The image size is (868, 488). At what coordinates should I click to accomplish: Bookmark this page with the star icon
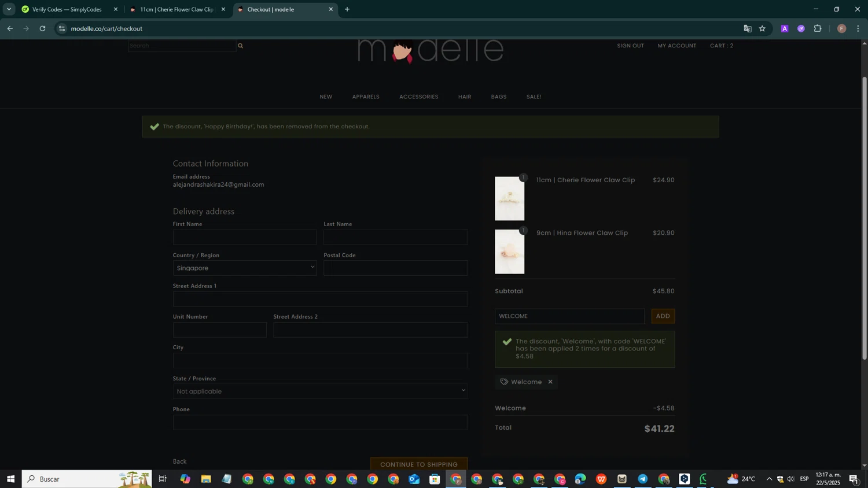(x=762, y=28)
